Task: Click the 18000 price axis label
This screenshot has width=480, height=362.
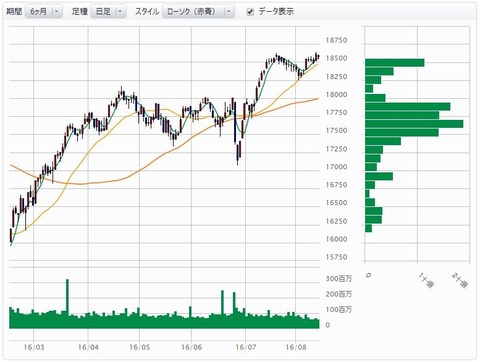Action: click(336, 95)
